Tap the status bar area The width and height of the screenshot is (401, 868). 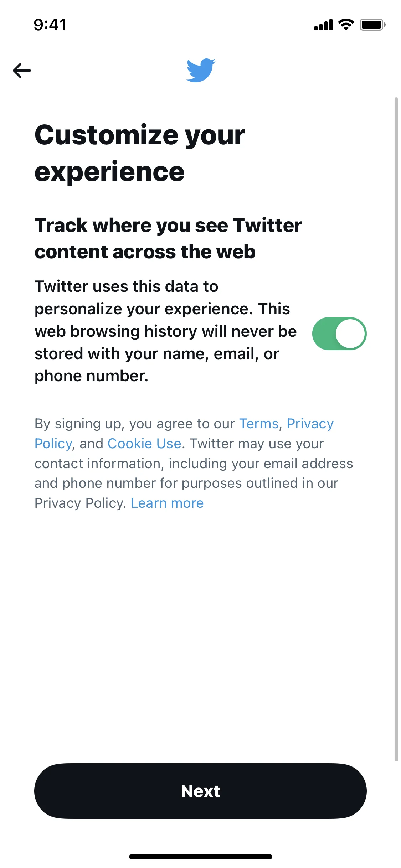200,25
